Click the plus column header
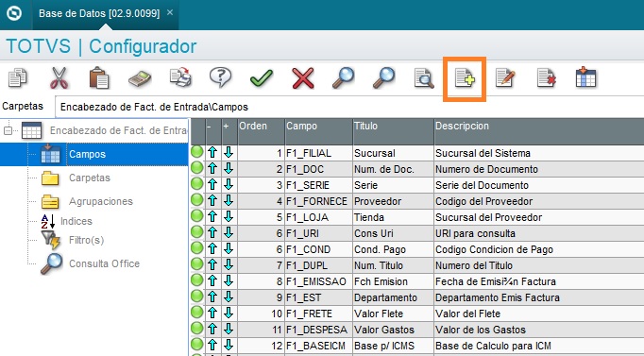644x356 pixels. (229, 131)
